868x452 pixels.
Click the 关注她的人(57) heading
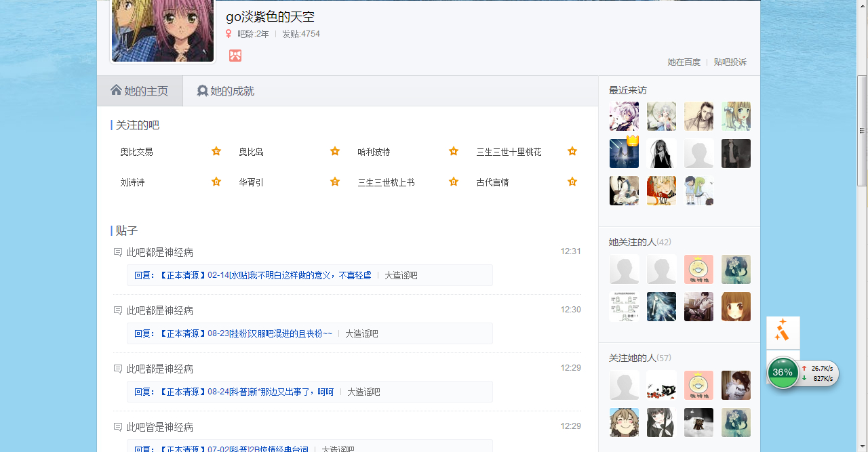640,358
